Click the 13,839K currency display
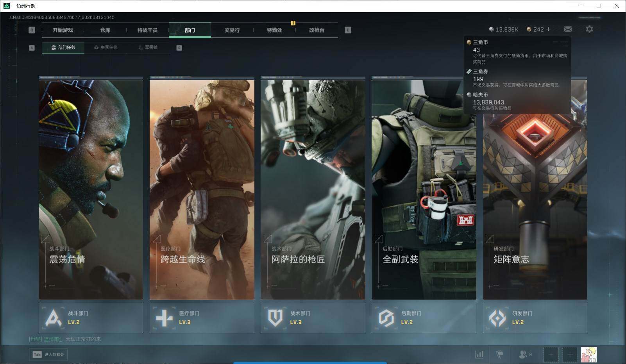 point(504,29)
